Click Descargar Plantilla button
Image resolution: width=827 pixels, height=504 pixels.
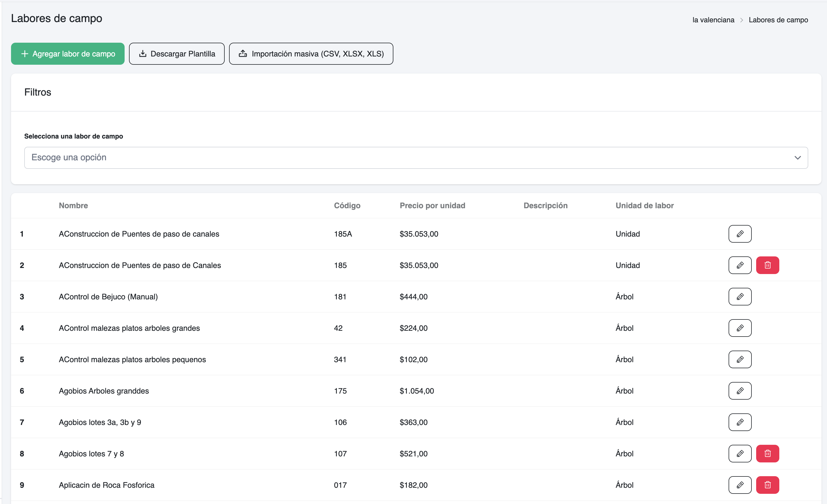click(x=176, y=54)
